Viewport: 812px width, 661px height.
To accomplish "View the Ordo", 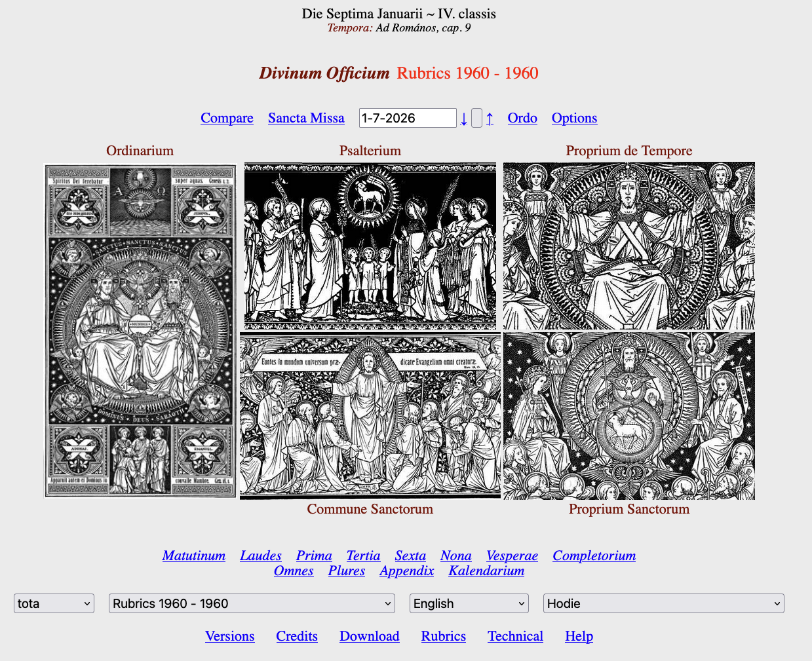I will (x=522, y=118).
